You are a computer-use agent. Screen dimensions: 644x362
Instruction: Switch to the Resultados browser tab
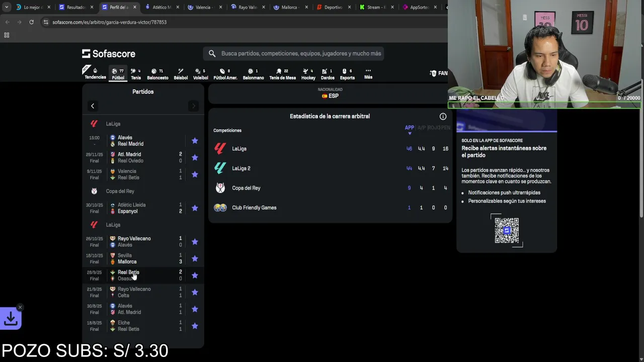point(75,7)
